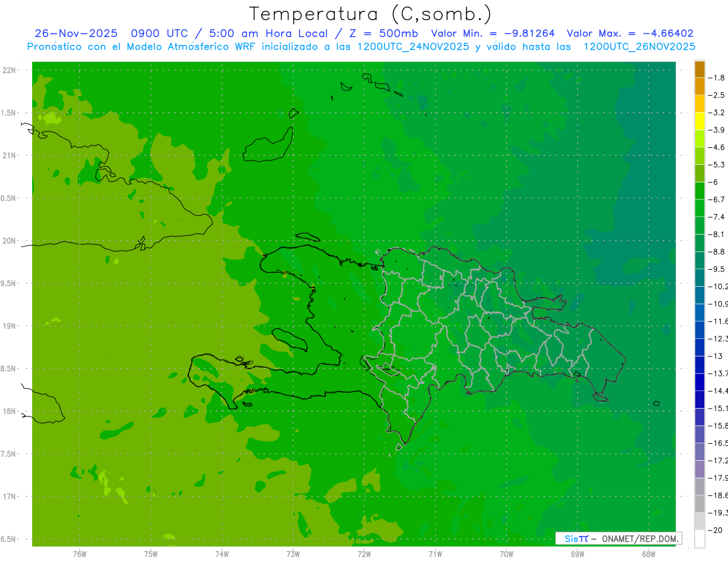Click the "-8.1" legend label
This screenshot has height=562, width=728.
click(x=717, y=234)
